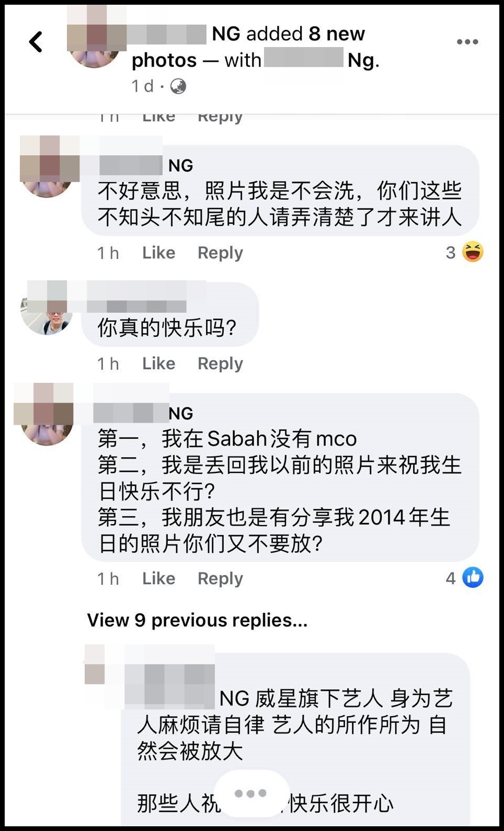The image size is (504, 831).
Task: Like the 第一，我在Sabah comment
Action: pyautogui.click(x=158, y=578)
